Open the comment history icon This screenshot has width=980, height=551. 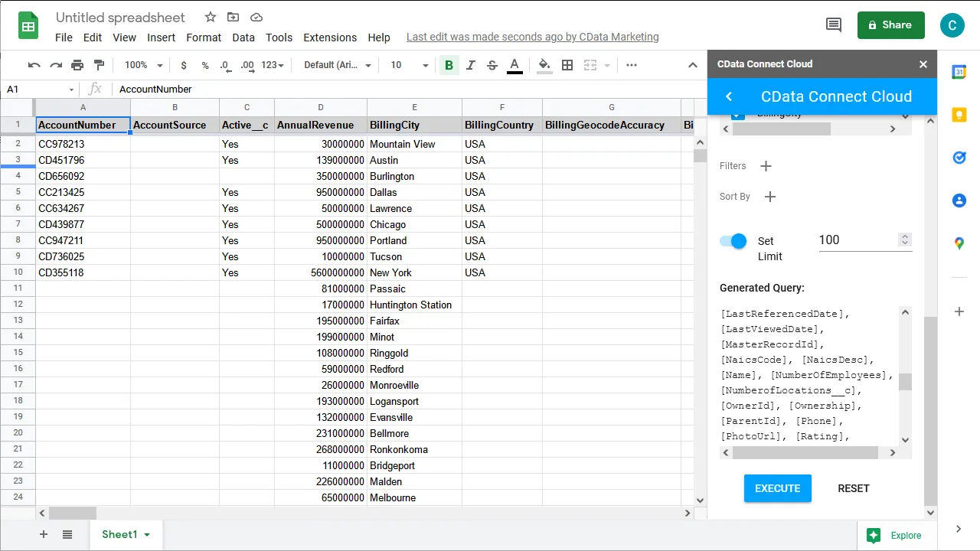point(834,24)
